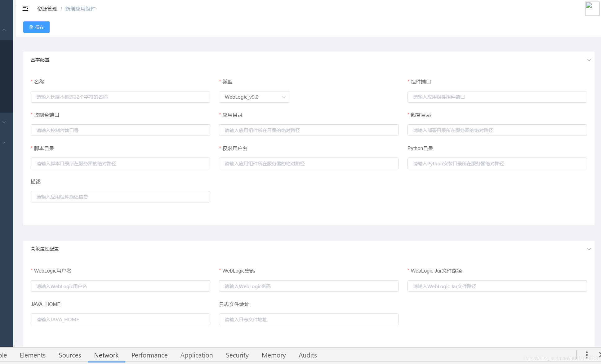The height and width of the screenshot is (364, 601).
Task: Open the WebLogic_v9.0 type dropdown
Action: 254,96
